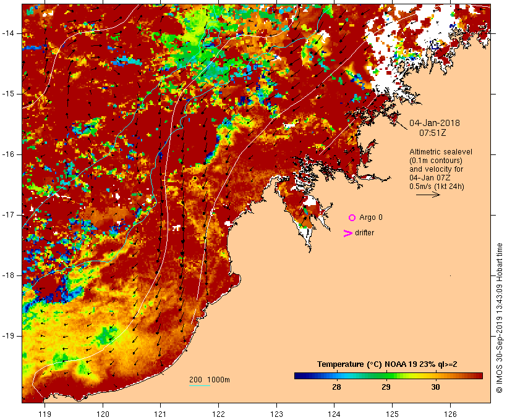Click the -18 latitude axis label
507x420 pixels.
[x=7, y=275]
